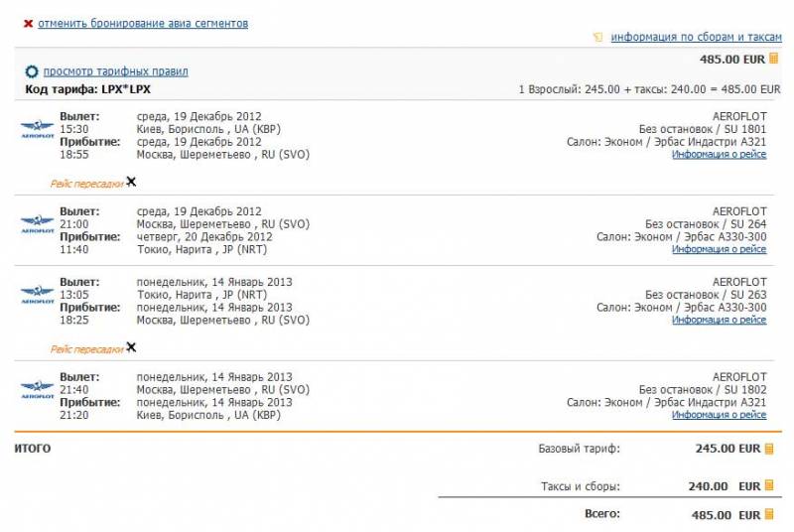The height and width of the screenshot is (532, 794).
Task: Open flight information for SU 1802
Action: point(719,415)
